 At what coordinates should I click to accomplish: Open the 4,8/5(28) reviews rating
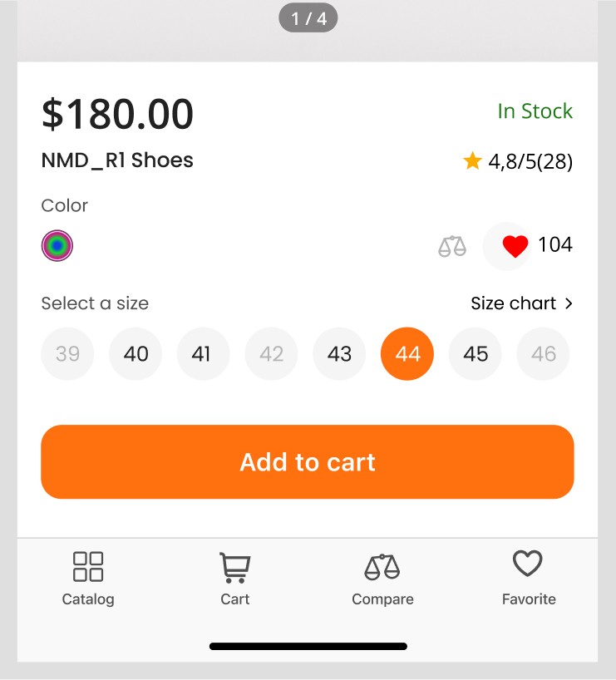530,161
